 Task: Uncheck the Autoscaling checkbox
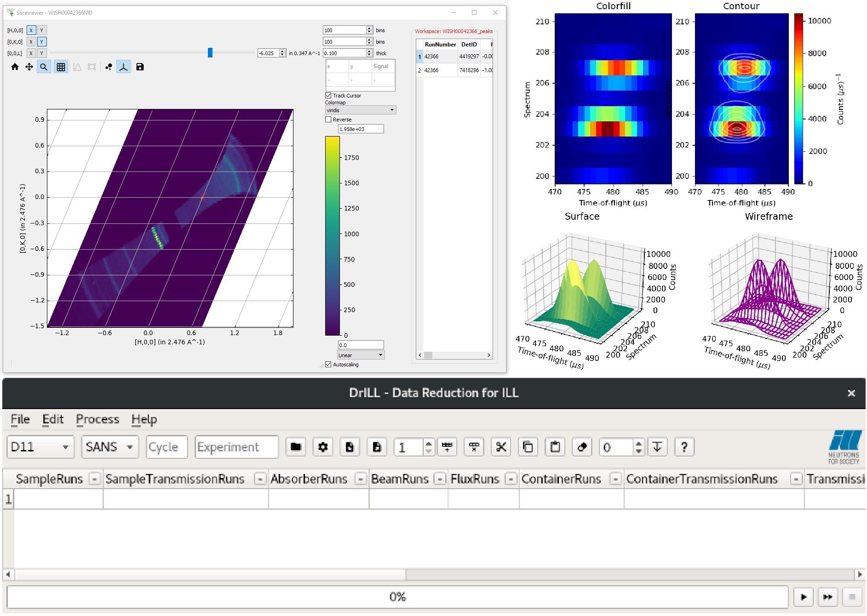[328, 365]
